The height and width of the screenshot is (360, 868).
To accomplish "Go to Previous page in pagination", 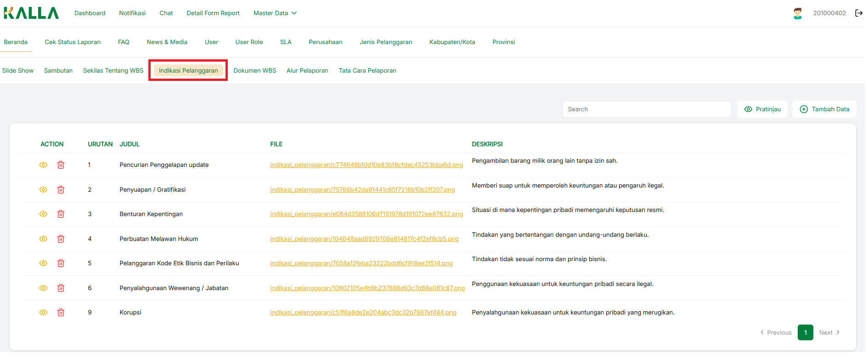I will [x=776, y=333].
